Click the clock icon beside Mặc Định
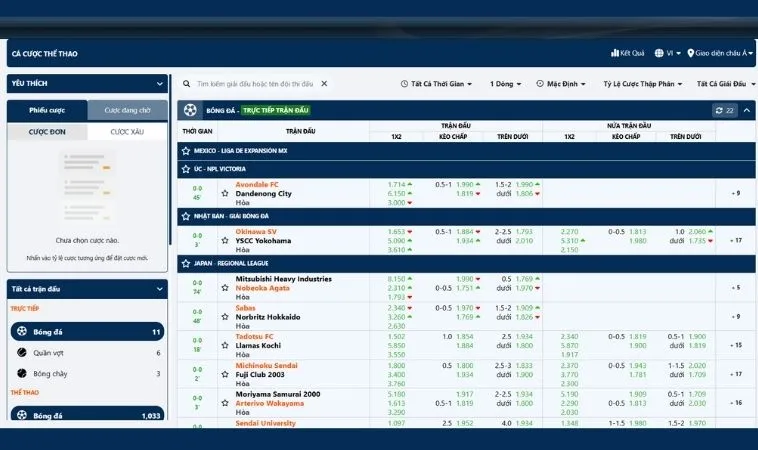This screenshot has width=758, height=450. click(x=540, y=84)
